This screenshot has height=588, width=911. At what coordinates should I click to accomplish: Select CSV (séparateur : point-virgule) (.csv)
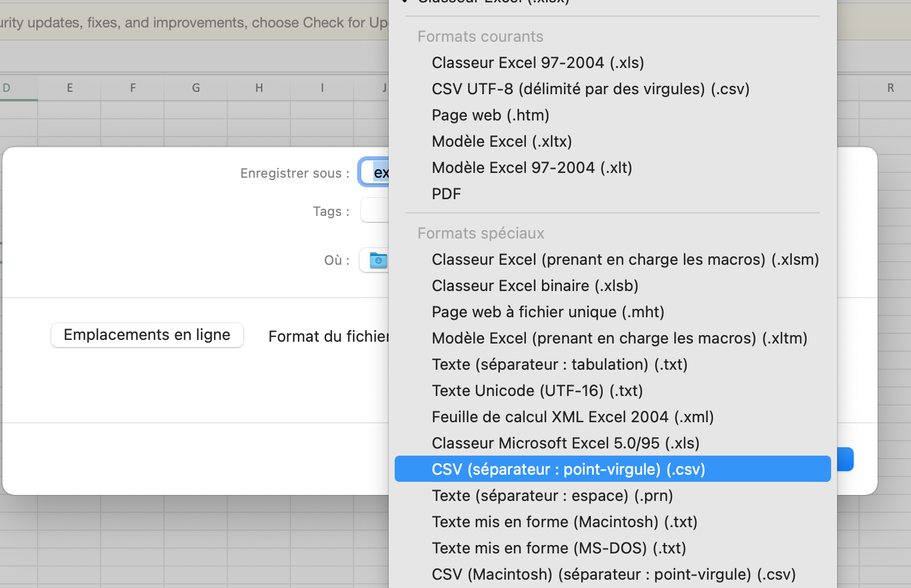coord(613,469)
